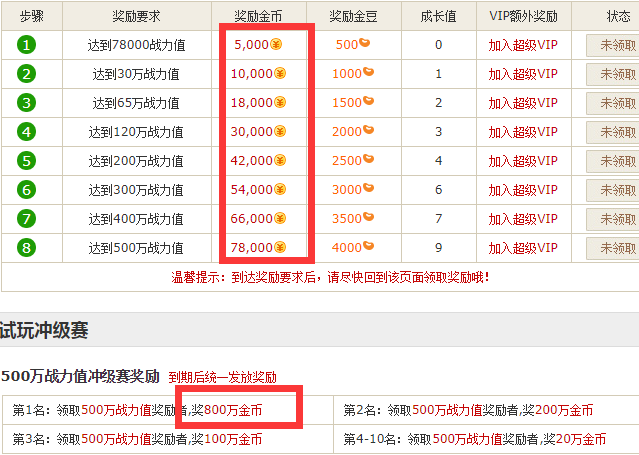This screenshot has height=455, width=639.
Task: Click the gold coin icon beside 78,000
Action: point(280,247)
